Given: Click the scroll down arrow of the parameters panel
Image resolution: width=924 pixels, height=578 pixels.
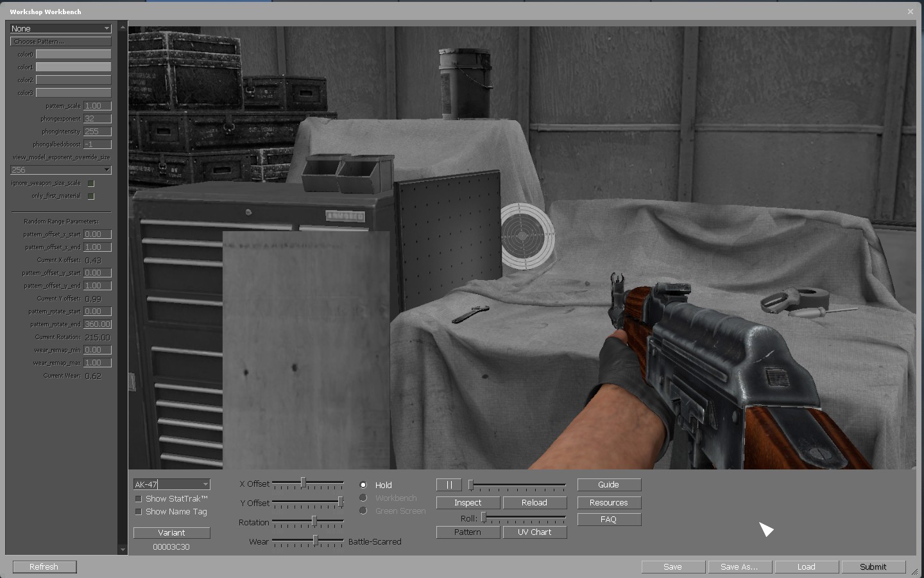Looking at the screenshot, I should coord(123,550).
